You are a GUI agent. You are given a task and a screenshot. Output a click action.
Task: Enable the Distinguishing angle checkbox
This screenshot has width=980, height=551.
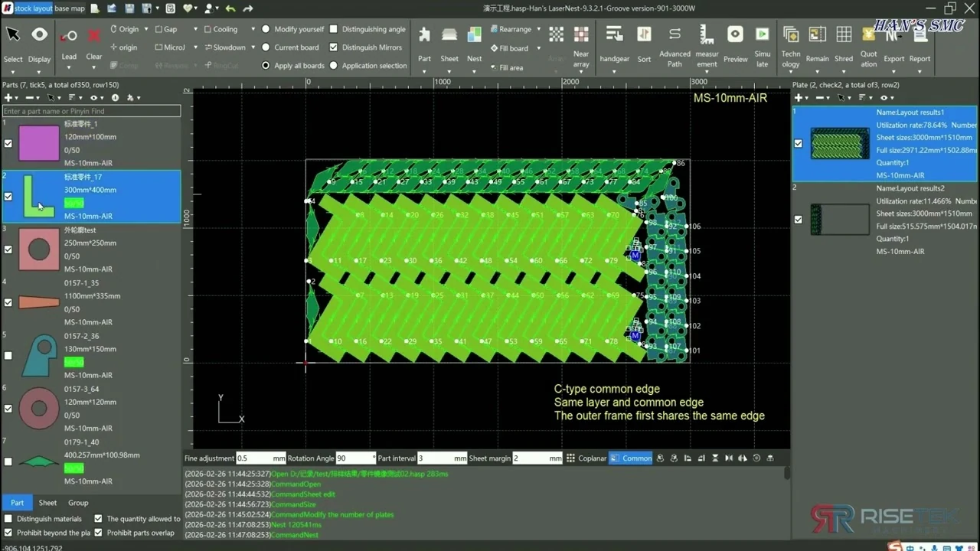pyautogui.click(x=333, y=29)
